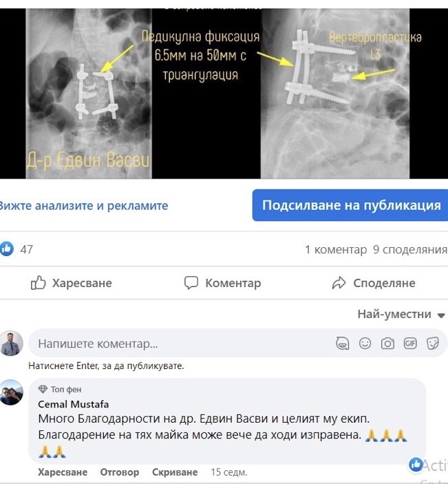Viewport: 448px width, 484px height.
Task: Reply to Cemal's comment via Отговор
Action: 120,472
